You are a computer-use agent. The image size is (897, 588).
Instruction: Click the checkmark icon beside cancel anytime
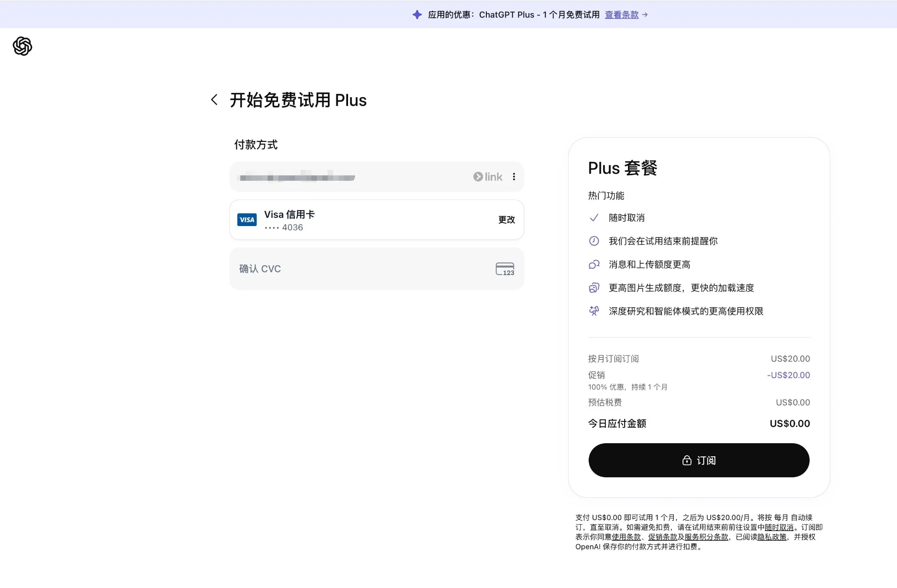[x=594, y=218]
